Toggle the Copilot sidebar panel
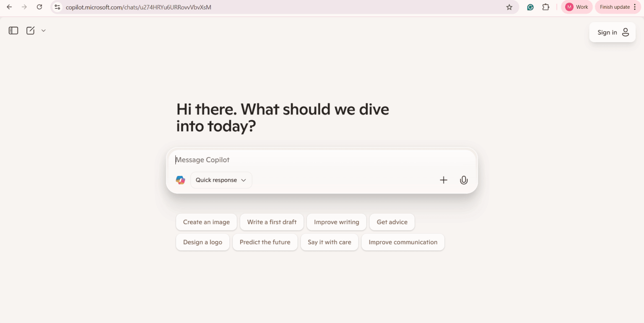644x323 pixels. (13, 31)
